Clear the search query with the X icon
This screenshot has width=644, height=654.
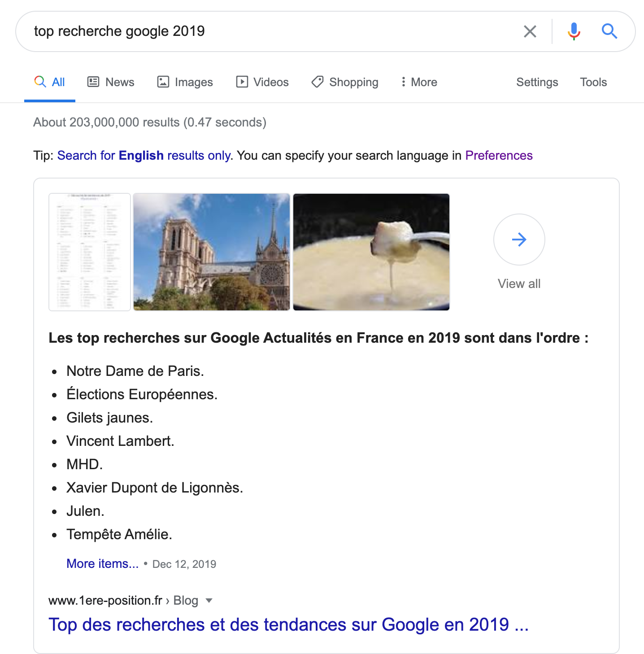coord(530,31)
